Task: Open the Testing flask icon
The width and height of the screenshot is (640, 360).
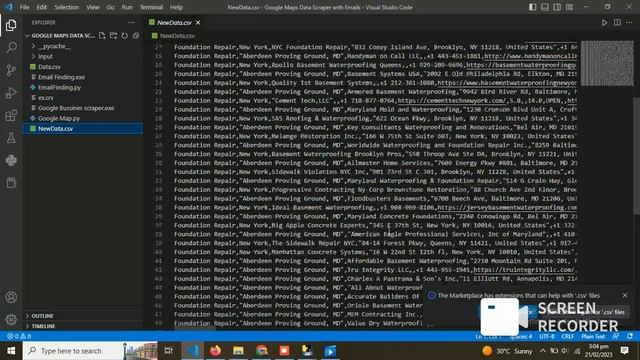Action: 11,138
